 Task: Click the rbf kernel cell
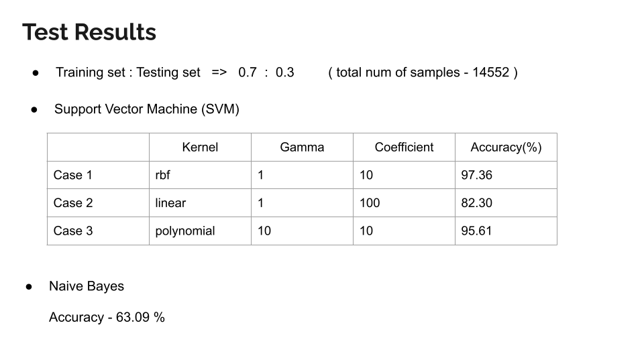200,175
